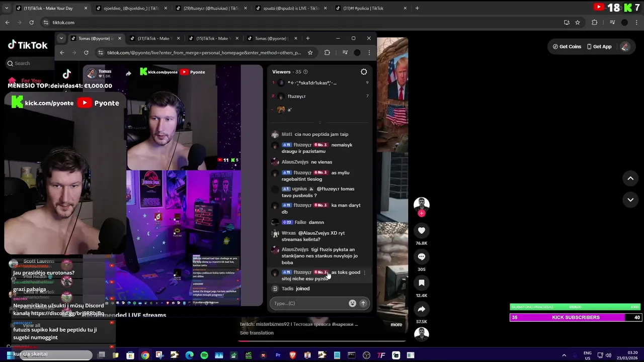Open the emoji picker in chat box
Viewport: 644px width, 362px height.
[x=352, y=303]
